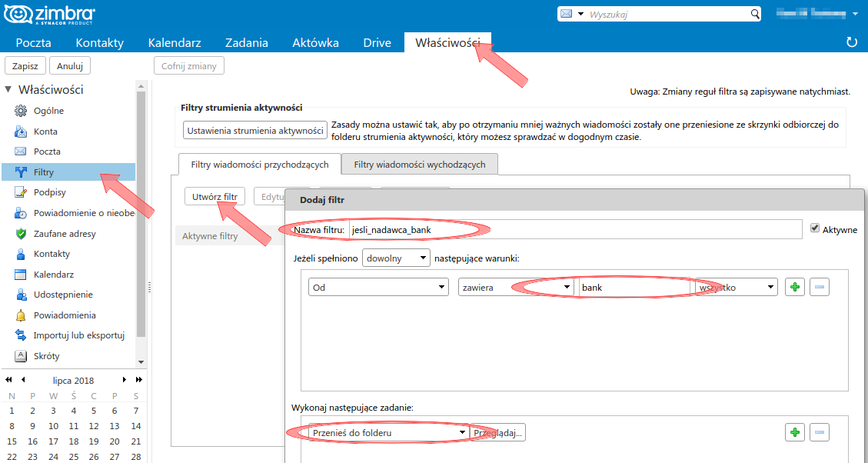Toggle the Aktywne checkbox
The image size is (868, 463).
[815, 228]
